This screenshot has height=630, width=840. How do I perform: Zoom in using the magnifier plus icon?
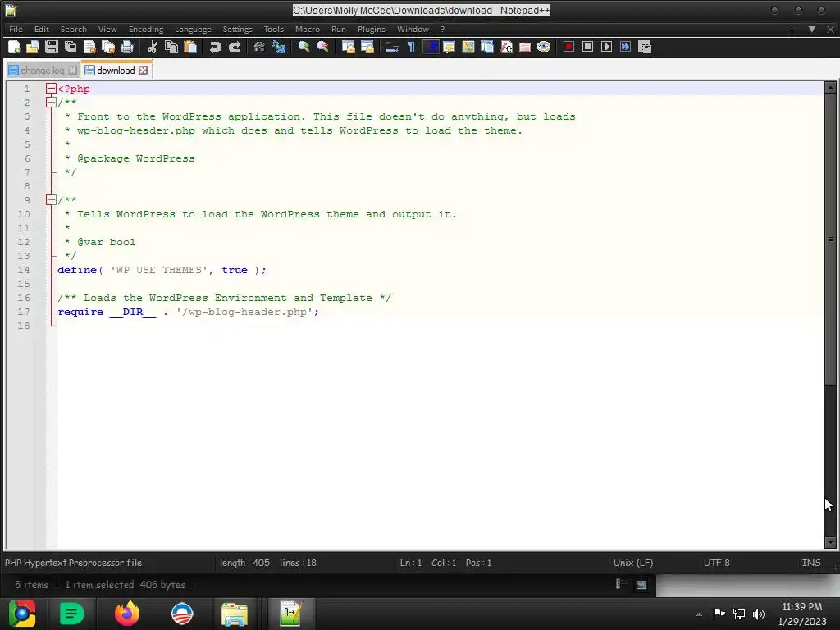304,47
